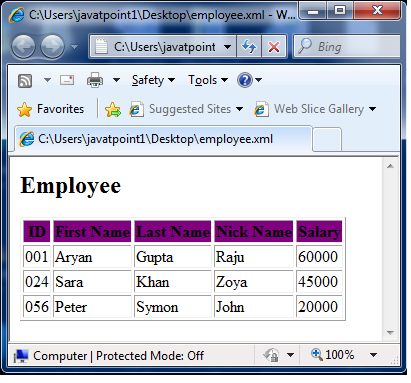411x383 pixels.
Task: Click the RSS feeds icon
Action: coord(25,81)
